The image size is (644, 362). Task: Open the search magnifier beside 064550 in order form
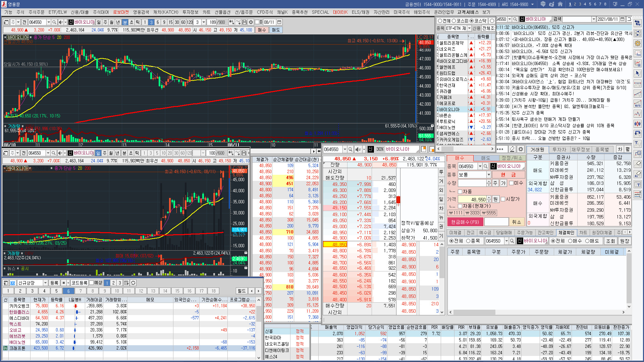click(x=485, y=166)
